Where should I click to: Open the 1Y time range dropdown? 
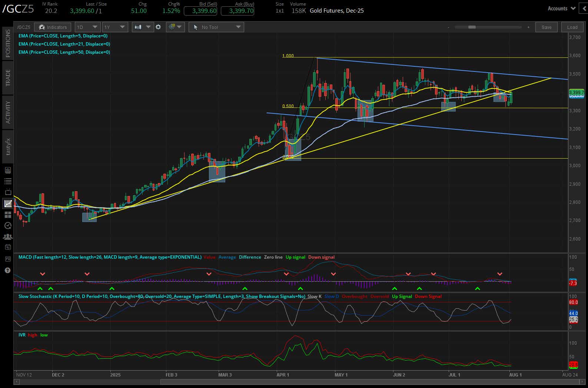pyautogui.click(x=115, y=27)
